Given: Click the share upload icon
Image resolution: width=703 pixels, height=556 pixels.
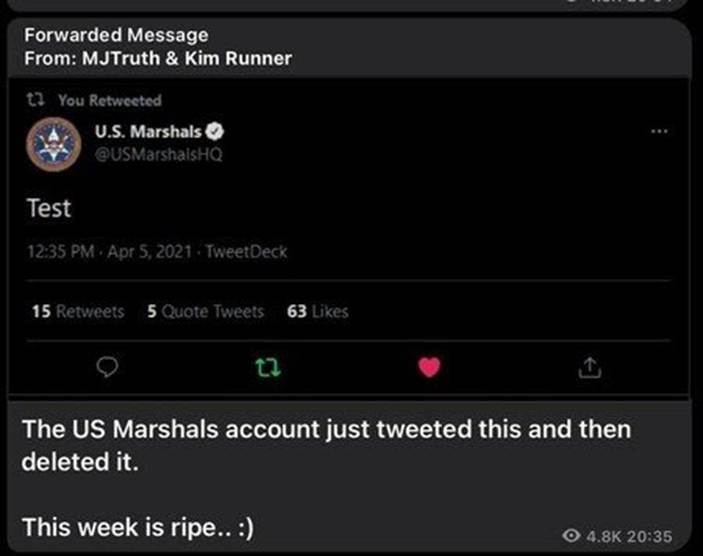Looking at the screenshot, I should tap(590, 369).
